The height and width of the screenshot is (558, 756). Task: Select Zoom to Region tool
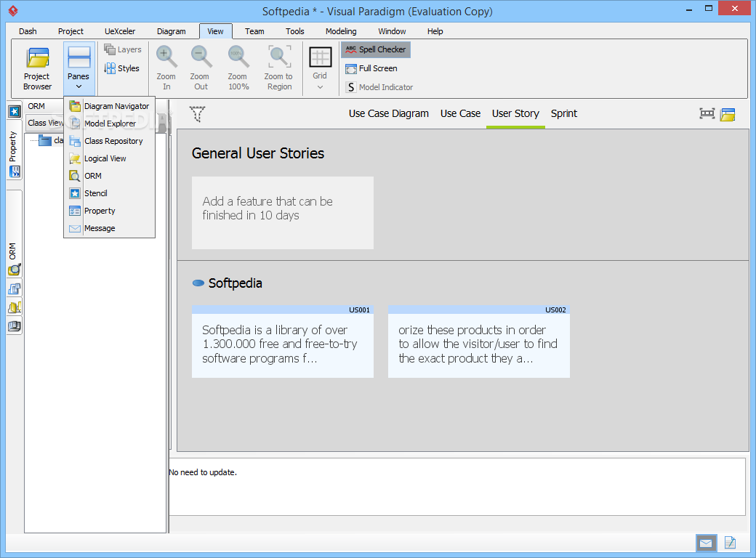click(279, 68)
